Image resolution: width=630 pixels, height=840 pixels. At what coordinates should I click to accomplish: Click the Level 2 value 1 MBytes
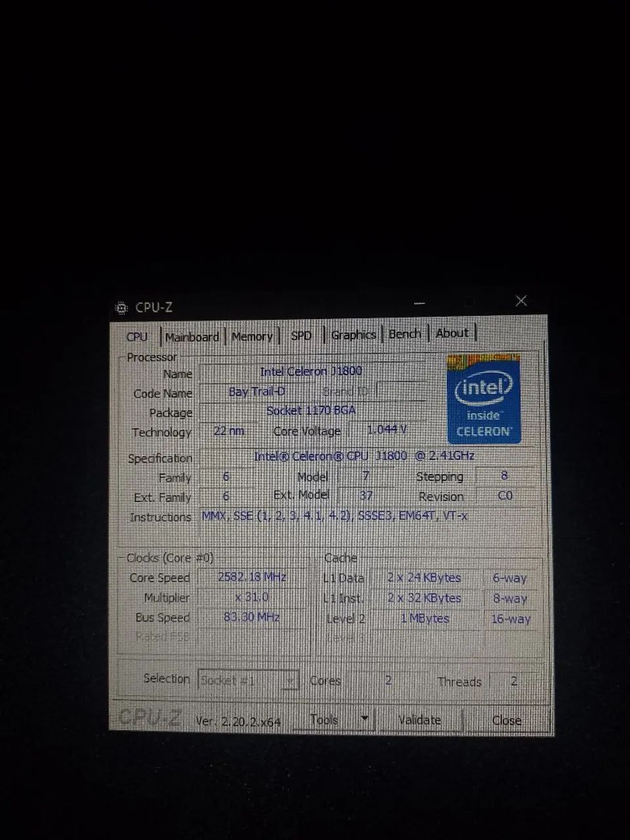pyautogui.click(x=425, y=618)
